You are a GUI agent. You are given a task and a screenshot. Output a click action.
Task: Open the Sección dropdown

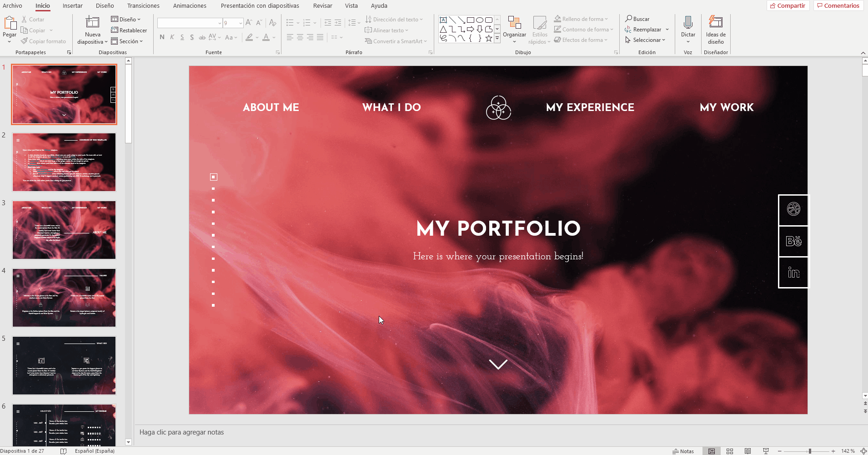[x=127, y=41]
